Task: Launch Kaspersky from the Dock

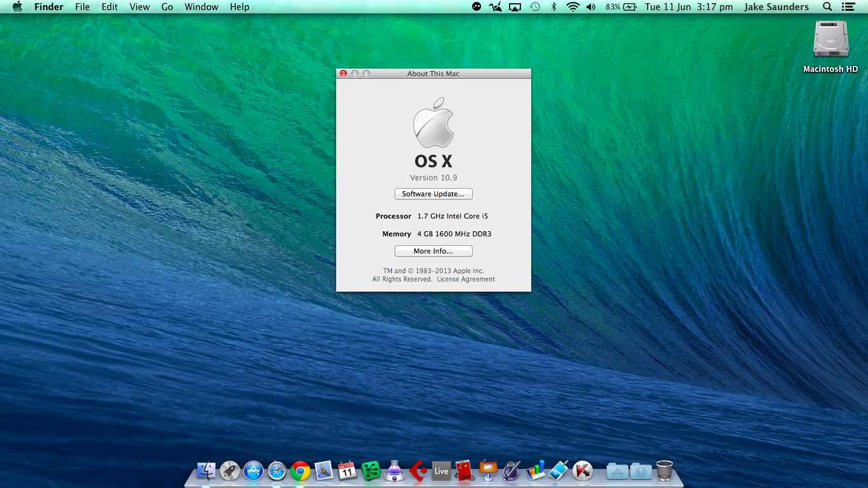Action: click(583, 471)
